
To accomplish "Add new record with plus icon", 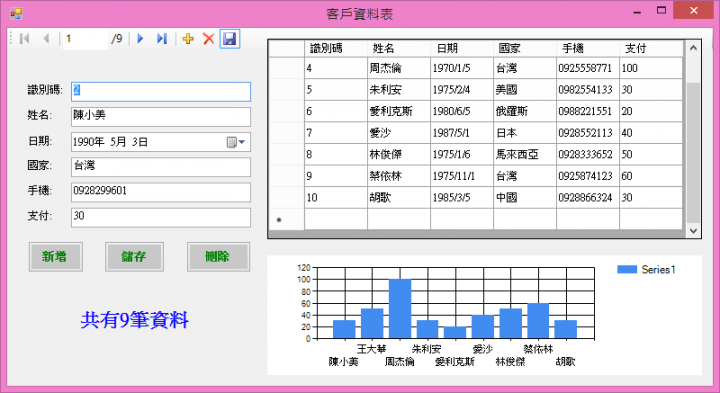I will pos(188,39).
